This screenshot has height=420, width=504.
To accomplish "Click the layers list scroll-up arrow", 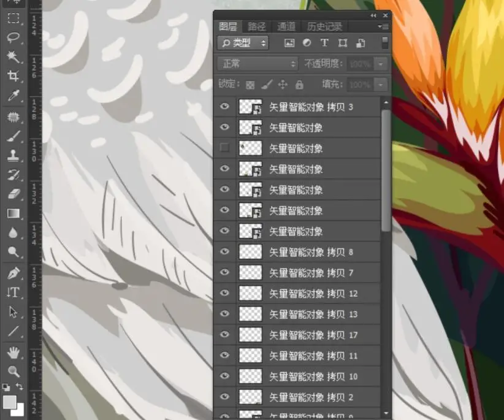I will 386,102.
